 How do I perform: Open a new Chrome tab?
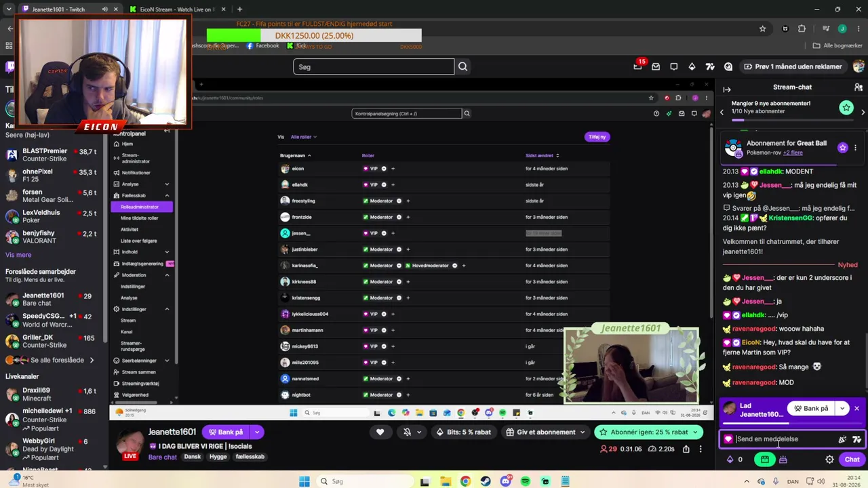click(239, 9)
